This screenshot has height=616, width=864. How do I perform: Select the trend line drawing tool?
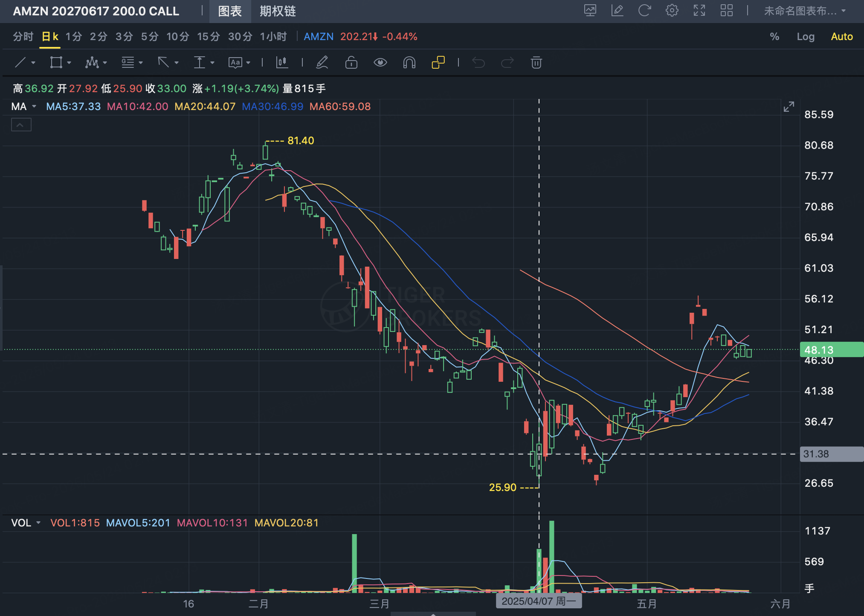20,63
